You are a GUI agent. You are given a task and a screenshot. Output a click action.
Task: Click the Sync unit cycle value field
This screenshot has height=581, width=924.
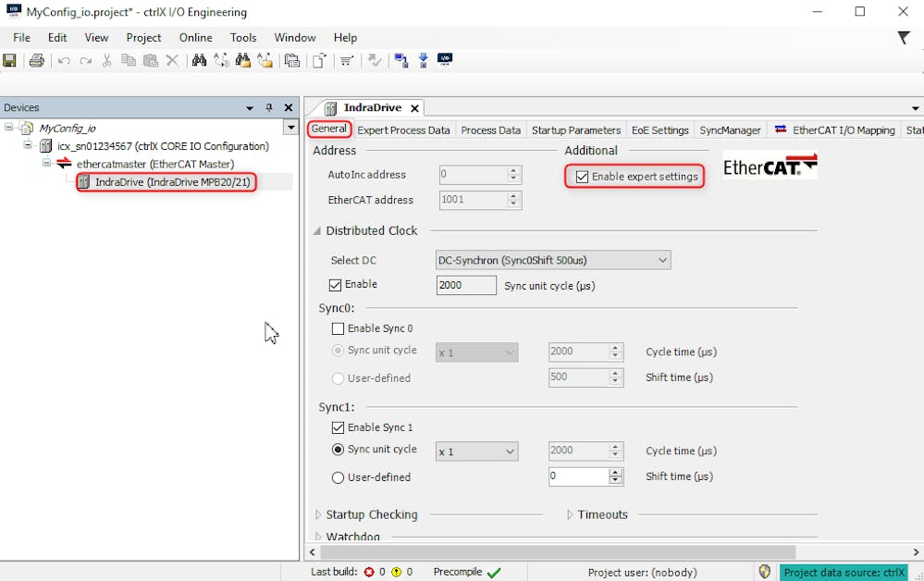pyautogui.click(x=466, y=285)
